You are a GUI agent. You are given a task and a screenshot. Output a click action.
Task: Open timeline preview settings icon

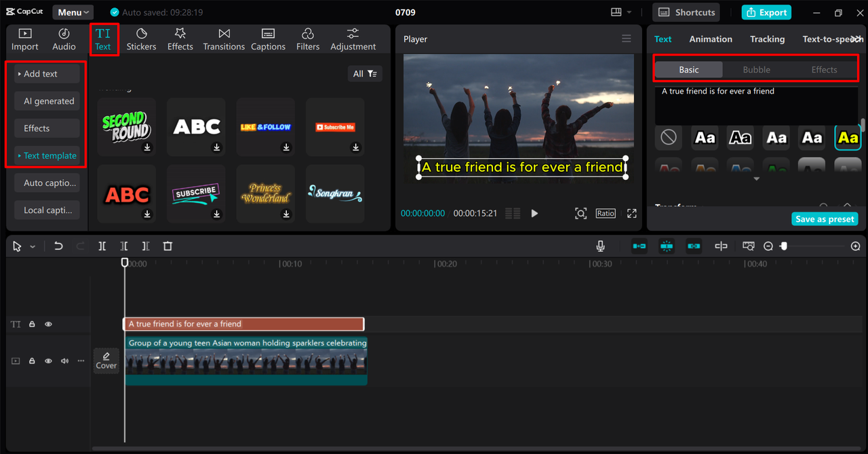(x=749, y=246)
